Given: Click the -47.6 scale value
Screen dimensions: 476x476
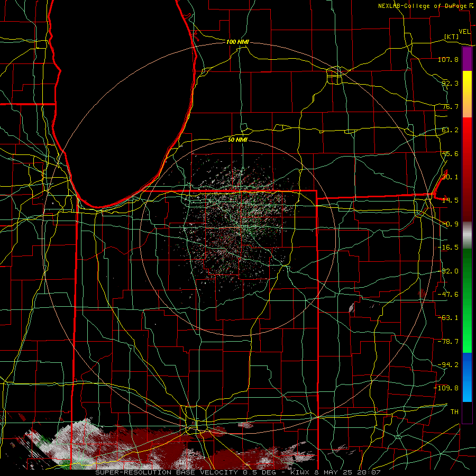Looking at the screenshot, I should (x=448, y=295).
